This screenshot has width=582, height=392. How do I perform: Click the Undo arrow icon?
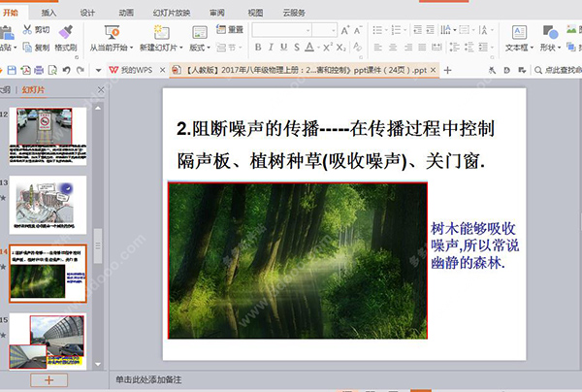(66, 70)
